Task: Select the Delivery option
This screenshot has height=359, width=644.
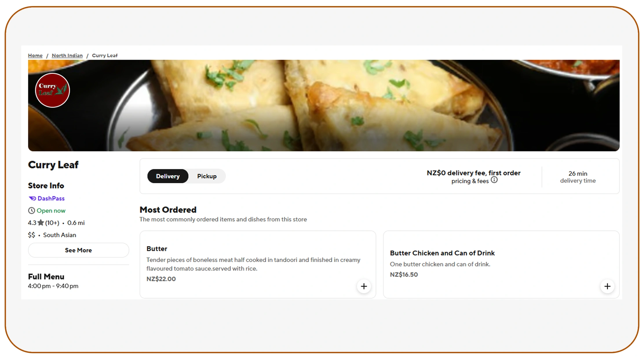Action: pos(168,176)
